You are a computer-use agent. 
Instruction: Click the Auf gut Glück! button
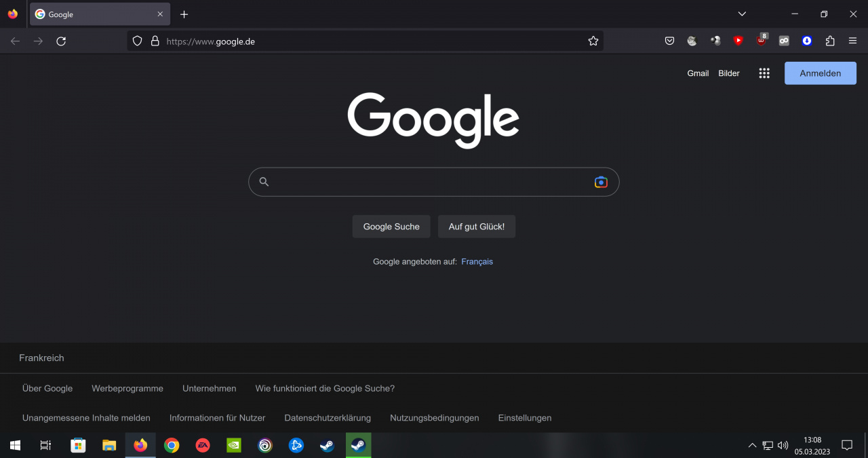[x=477, y=227]
